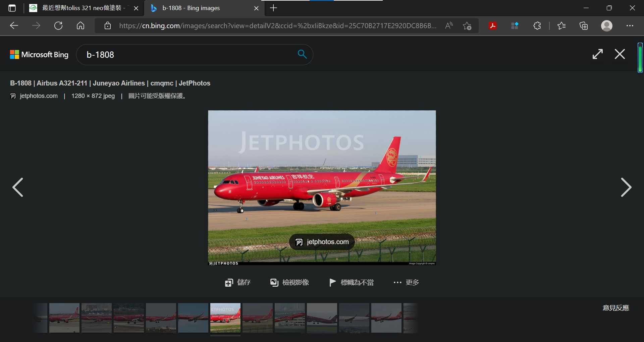Expand image viewer to full screen
The width and height of the screenshot is (644, 342).
pyautogui.click(x=598, y=54)
